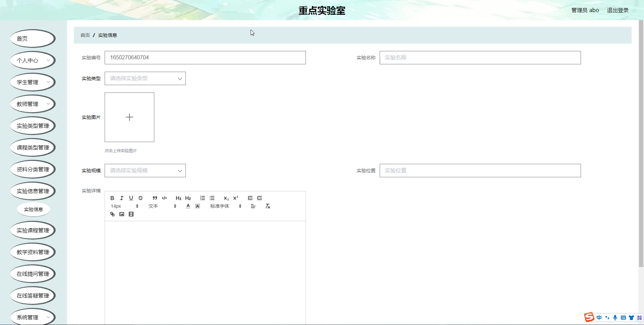Image resolution: width=644 pixels, height=325 pixels.
Task: Expand the 学生管理 sidebar menu
Action: click(33, 82)
